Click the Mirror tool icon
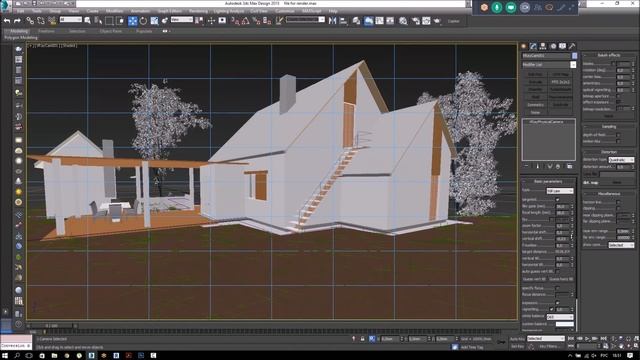Viewport: 640px width, 360px height. [333, 20]
